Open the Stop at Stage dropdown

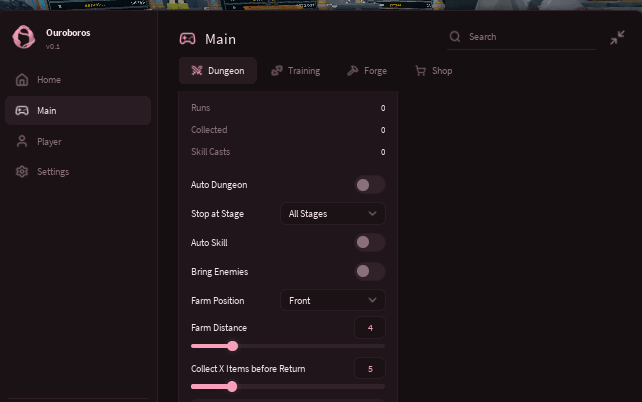(332, 213)
